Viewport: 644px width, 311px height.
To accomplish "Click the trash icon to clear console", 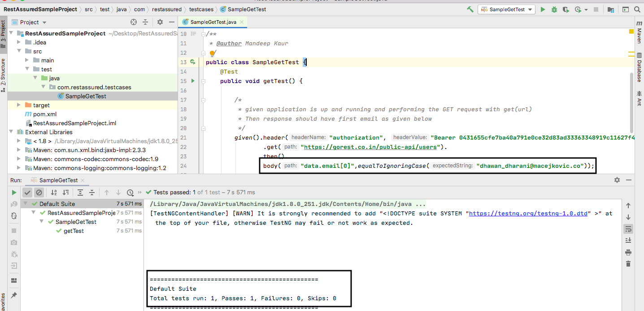I will point(628,264).
